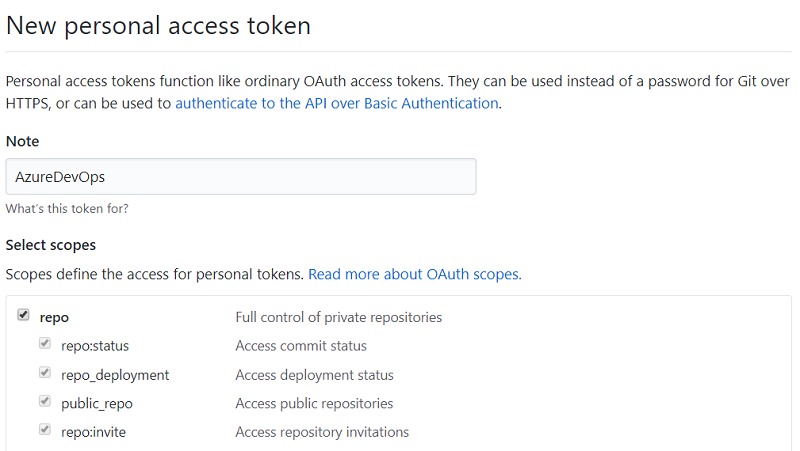The width and height of the screenshot is (800, 451).
Task: Click the repo:status scope label
Action: [95, 346]
